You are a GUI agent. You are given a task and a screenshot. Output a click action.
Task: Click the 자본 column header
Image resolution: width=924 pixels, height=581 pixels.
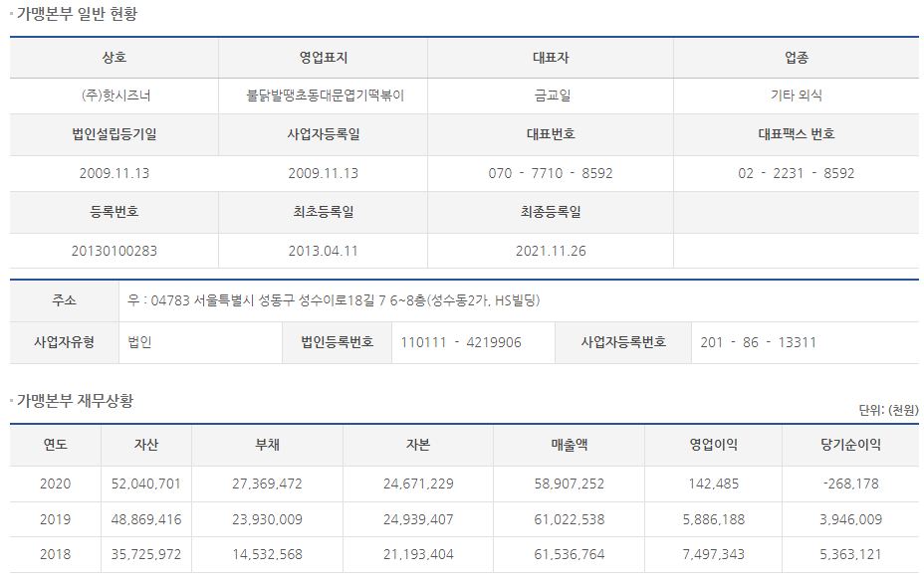tap(418, 445)
